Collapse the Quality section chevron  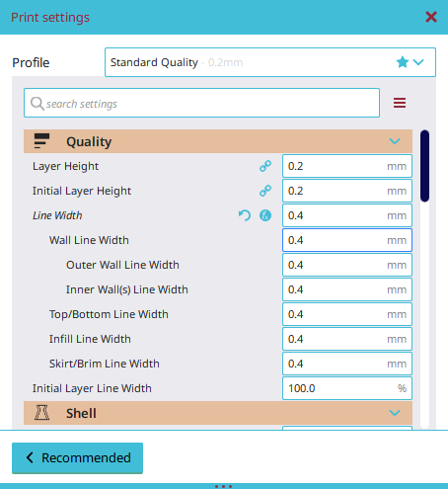pos(395,141)
